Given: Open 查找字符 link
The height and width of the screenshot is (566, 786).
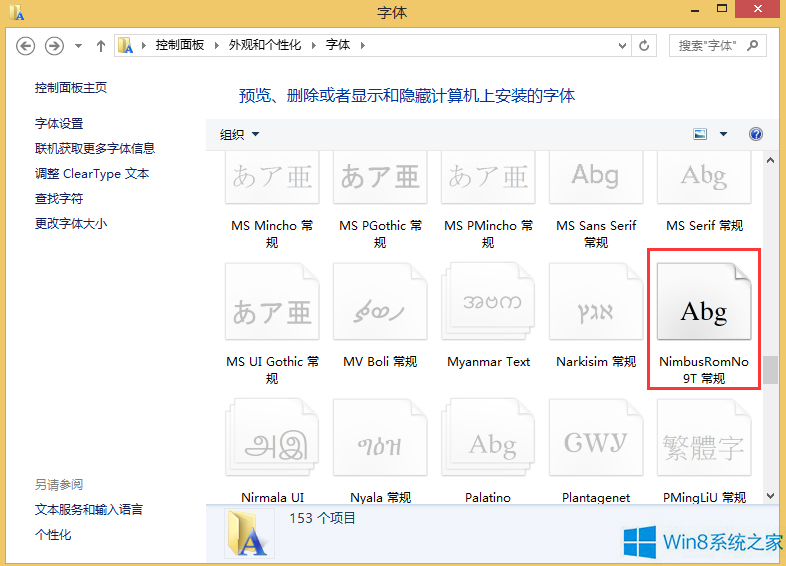Looking at the screenshot, I should [59, 199].
